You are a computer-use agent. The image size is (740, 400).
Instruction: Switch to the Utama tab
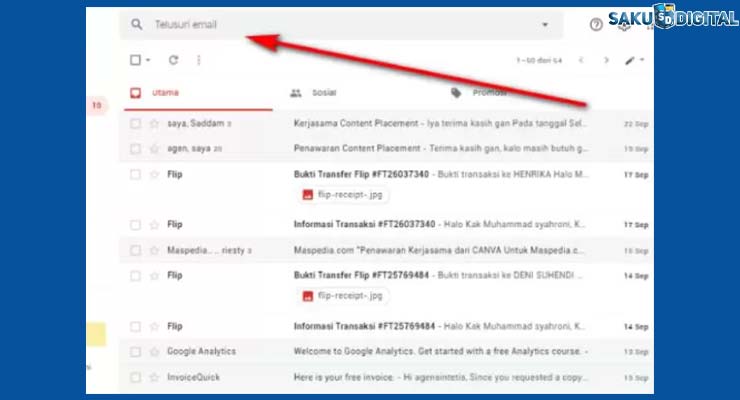(198, 93)
